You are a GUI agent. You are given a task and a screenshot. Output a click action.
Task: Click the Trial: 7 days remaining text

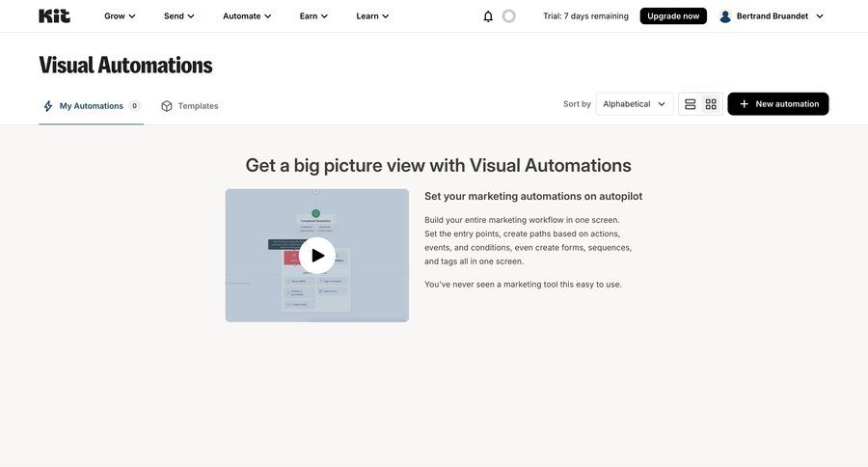585,16
